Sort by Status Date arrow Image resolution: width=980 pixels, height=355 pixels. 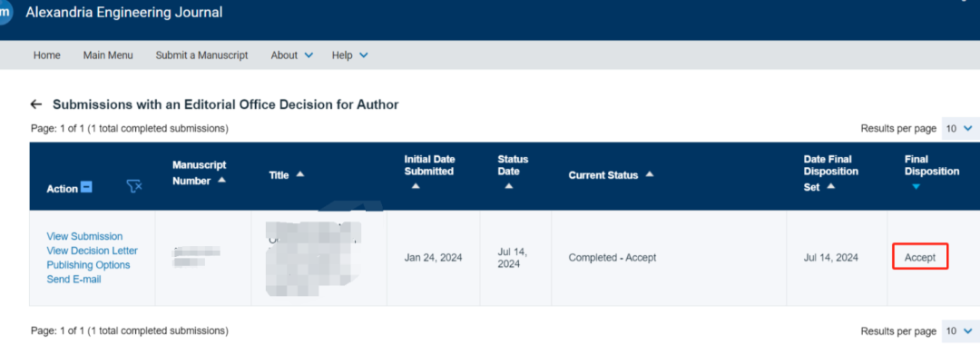tap(508, 185)
